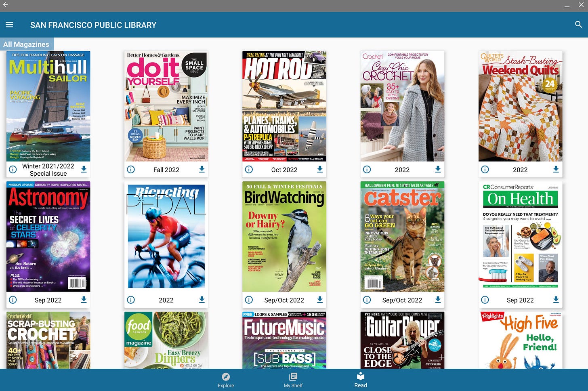Viewport: 588px width, 391px height.
Task: Click the Winter 2021/2022 Special Issue label
Action: coord(48,170)
